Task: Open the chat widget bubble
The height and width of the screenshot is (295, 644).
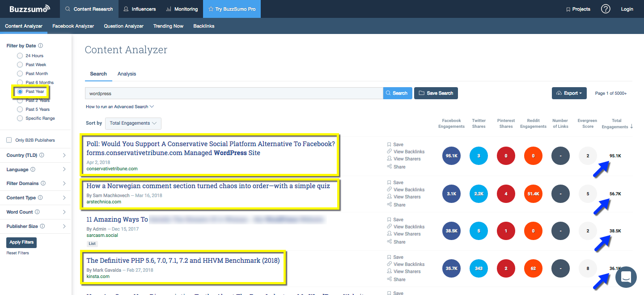Action: pyautogui.click(x=626, y=277)
